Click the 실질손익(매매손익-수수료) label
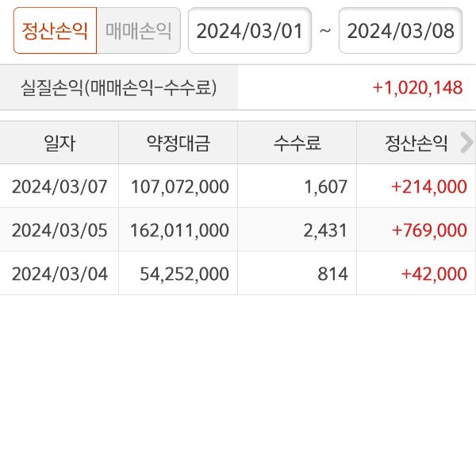The width and height of the screenshot is (476, 476). [x=119, y=87]
